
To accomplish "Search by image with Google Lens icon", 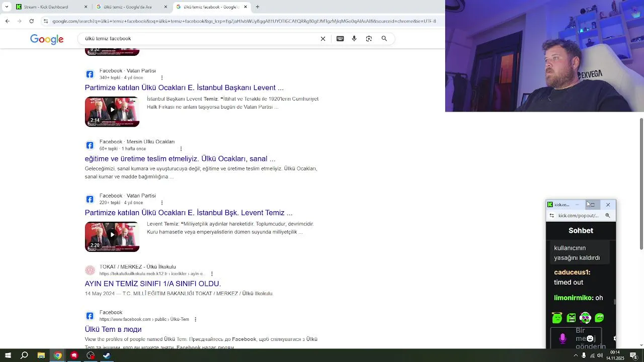I will [x=369, y=39].
